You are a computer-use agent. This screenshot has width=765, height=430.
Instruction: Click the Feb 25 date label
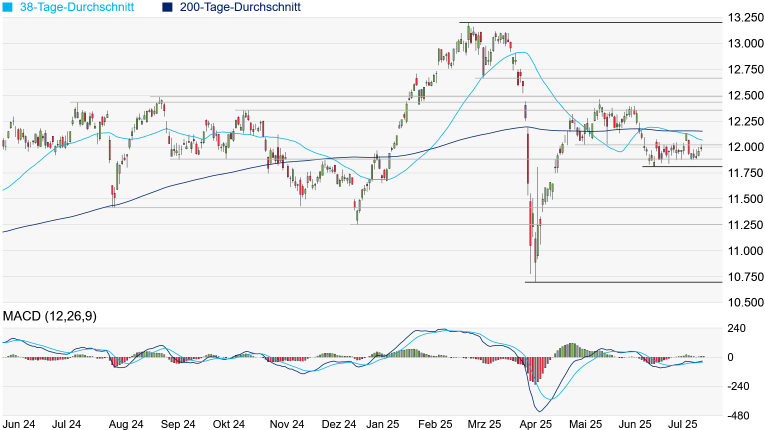[x=436, y=424]
